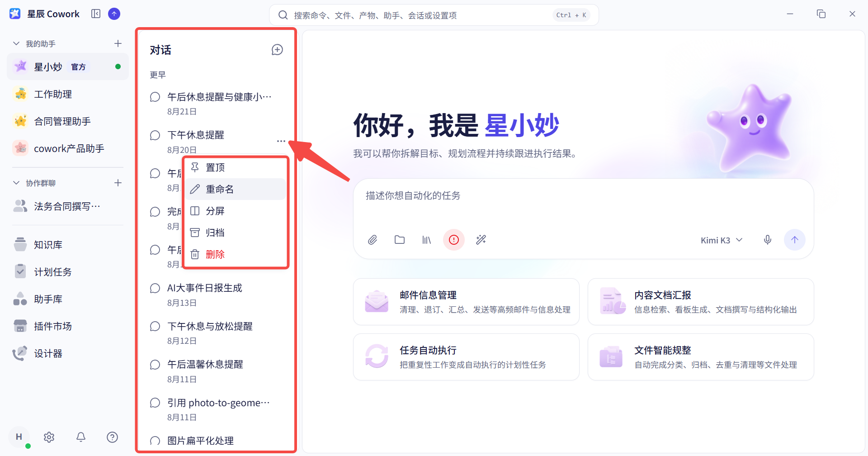The height and width of the screenshot is (456, 868).
Task: Select the 星小妙 assistant
Action: 68,67
